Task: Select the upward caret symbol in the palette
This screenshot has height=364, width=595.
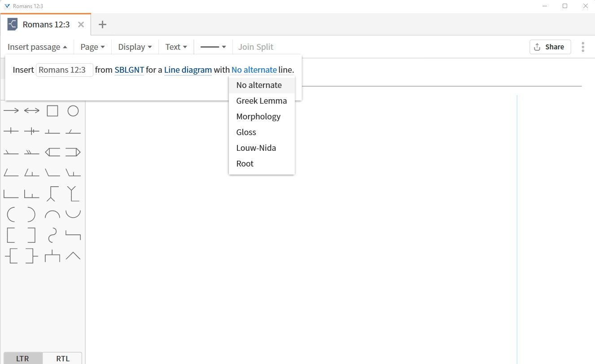Action: (x=73, y=256)
